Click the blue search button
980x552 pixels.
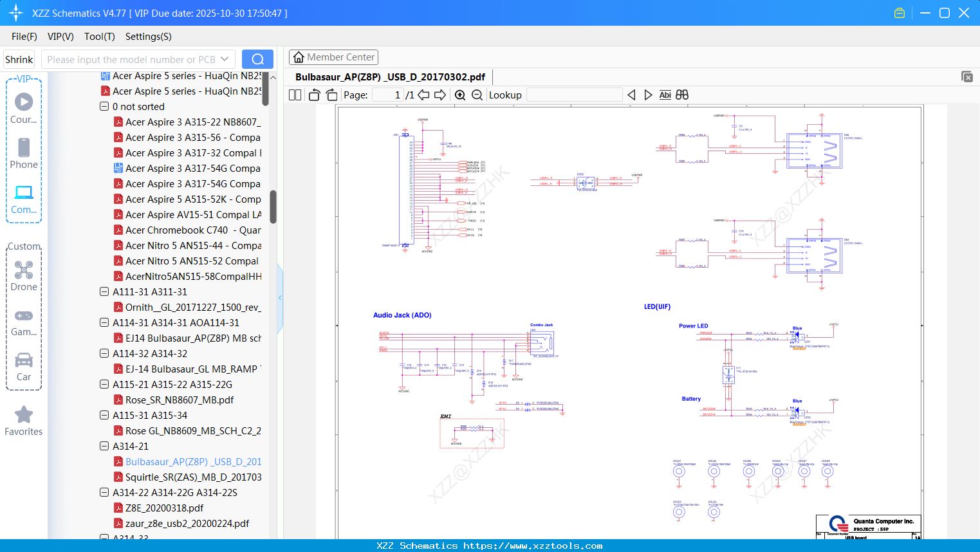point(257,59)
